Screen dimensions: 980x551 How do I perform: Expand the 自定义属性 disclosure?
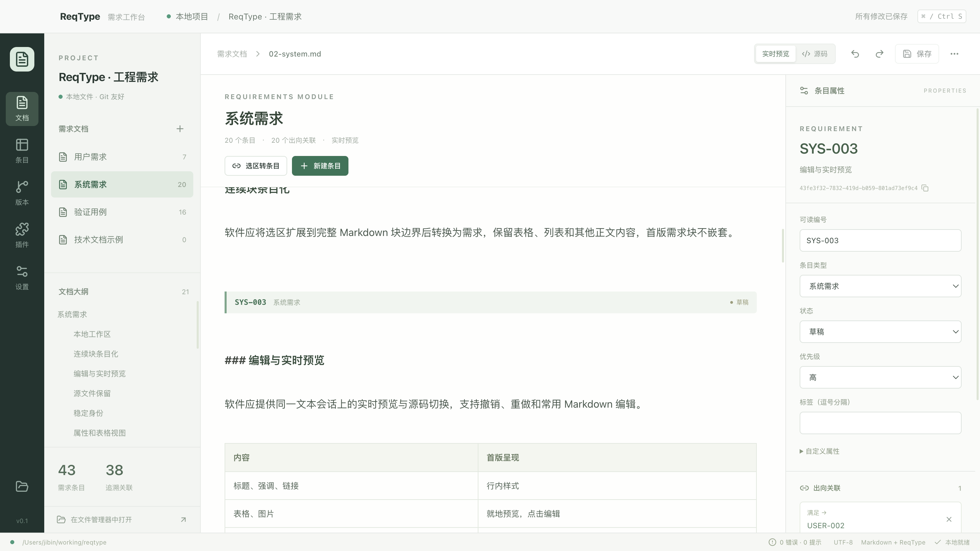(x=819, y=451)
